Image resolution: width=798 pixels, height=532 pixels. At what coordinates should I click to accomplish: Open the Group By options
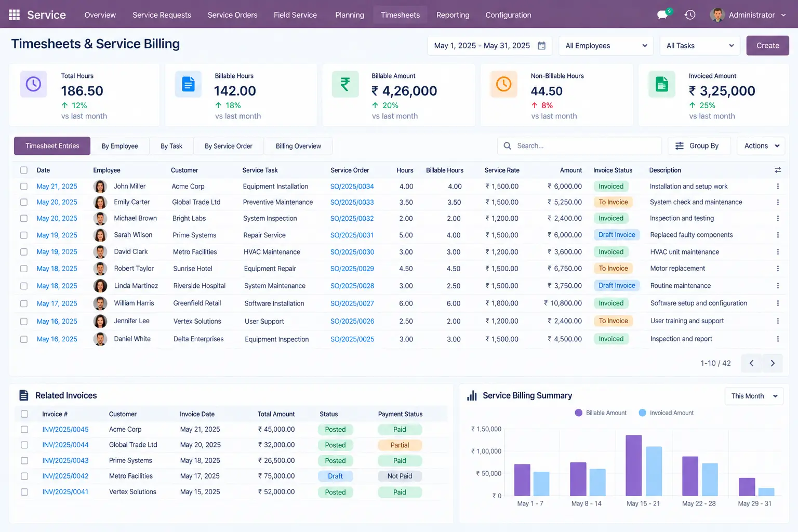[x=699, y=146]
